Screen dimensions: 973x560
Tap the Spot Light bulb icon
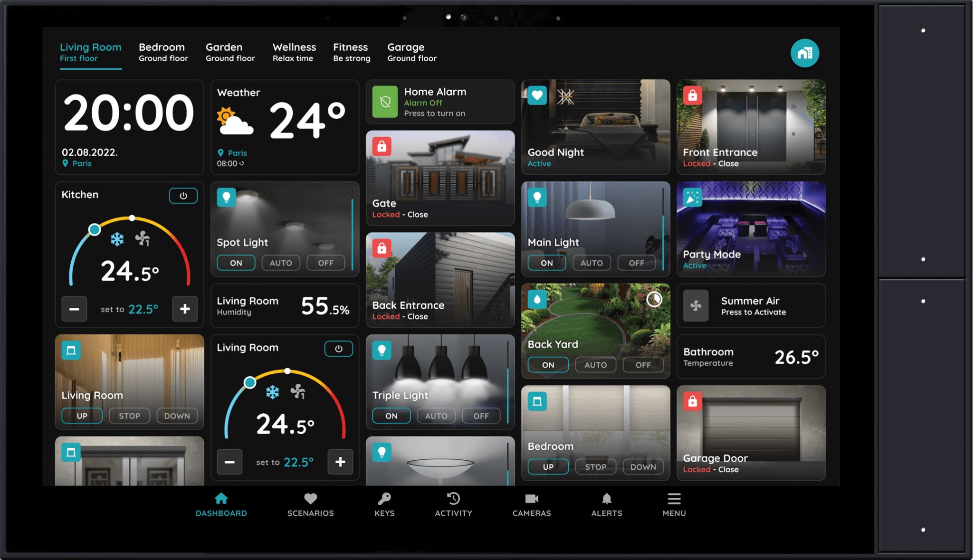[x=226, y=197]
